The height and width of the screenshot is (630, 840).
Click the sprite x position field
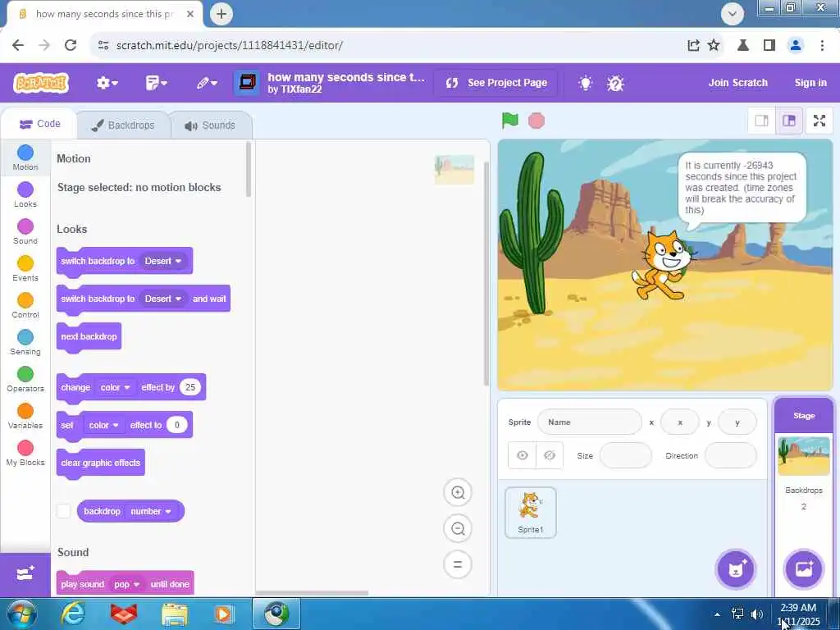tap(680, 422)
